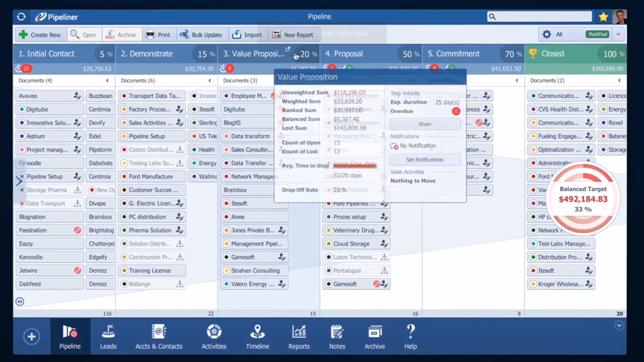Click Create New button

40,34
